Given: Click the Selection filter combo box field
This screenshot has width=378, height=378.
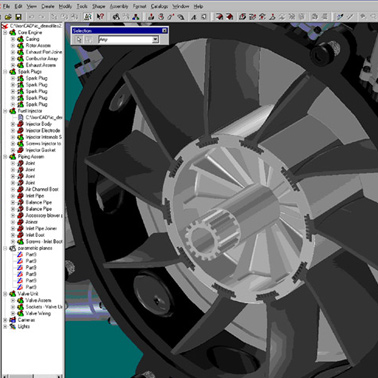Looking at the screenshot, I should pos(128,40).
